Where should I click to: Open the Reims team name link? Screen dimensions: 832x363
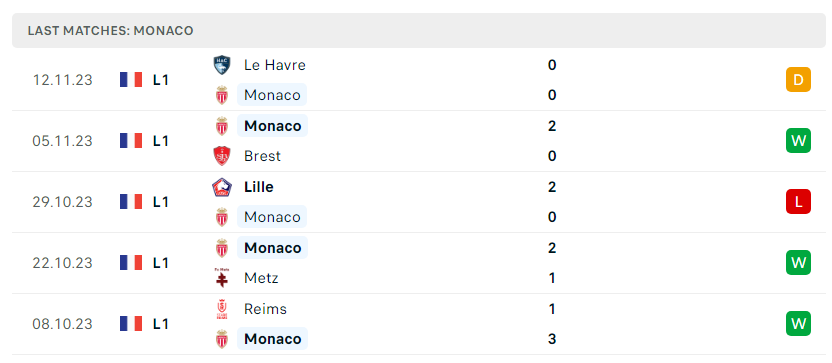point(265,309)
